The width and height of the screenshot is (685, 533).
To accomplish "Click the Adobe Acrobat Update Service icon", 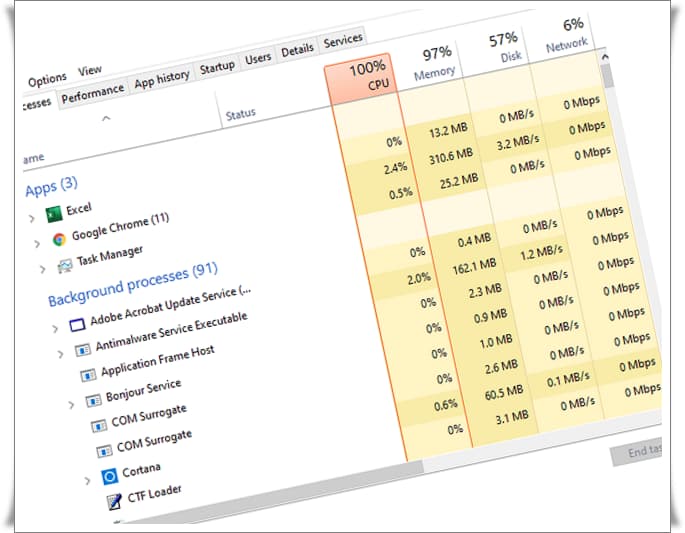I will pyautogui.click(x=77, y=325).
